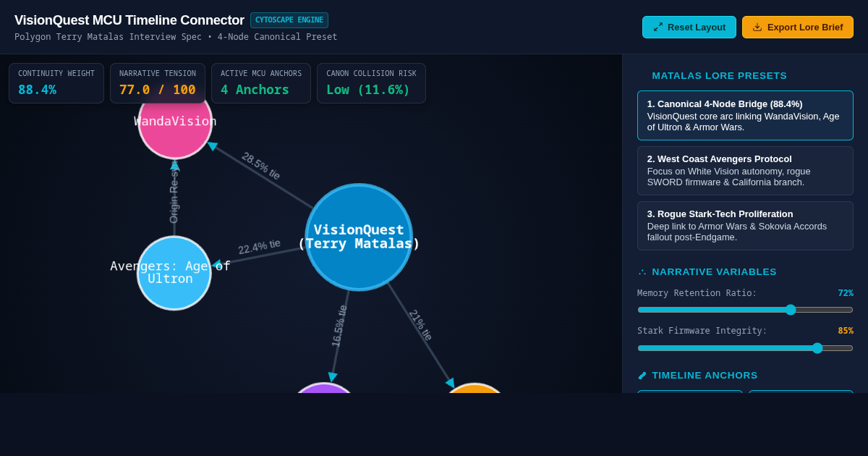Click the Export Lore Brief button
The height and width of the screenshot is (456, 868).
pos(798,27)
